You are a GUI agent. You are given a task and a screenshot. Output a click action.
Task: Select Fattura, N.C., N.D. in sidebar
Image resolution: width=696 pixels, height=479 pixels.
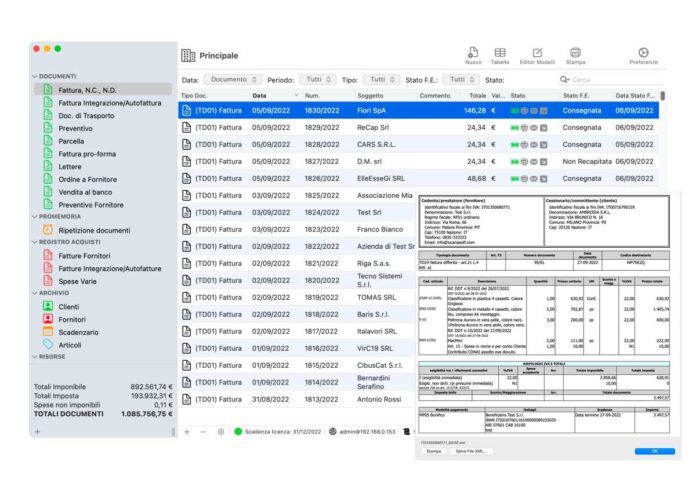pos(103,90)
